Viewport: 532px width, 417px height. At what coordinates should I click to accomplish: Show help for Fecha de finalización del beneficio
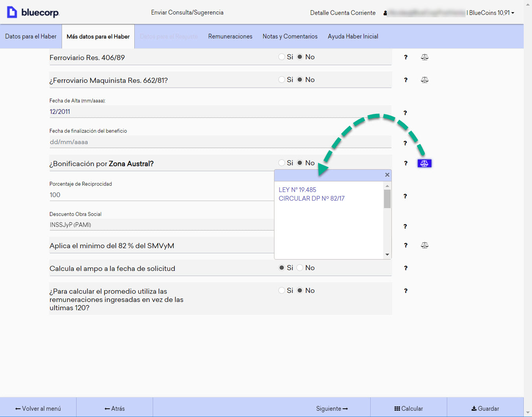[405, 143]
